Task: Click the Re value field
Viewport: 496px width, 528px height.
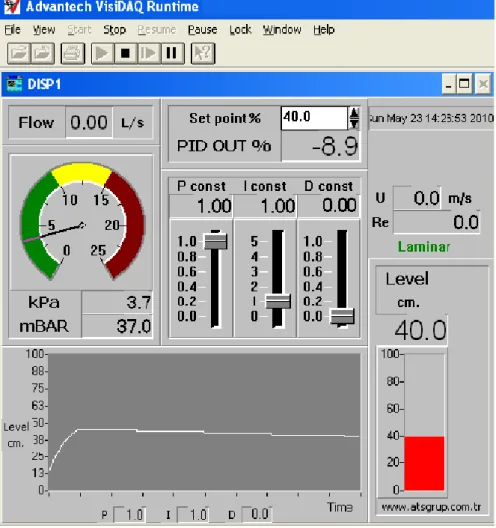Action: [x=436, y=222]
